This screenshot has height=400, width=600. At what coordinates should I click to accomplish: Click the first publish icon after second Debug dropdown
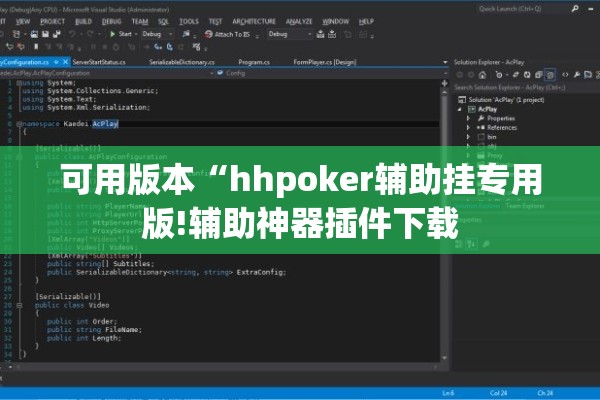tap(320, 34)
